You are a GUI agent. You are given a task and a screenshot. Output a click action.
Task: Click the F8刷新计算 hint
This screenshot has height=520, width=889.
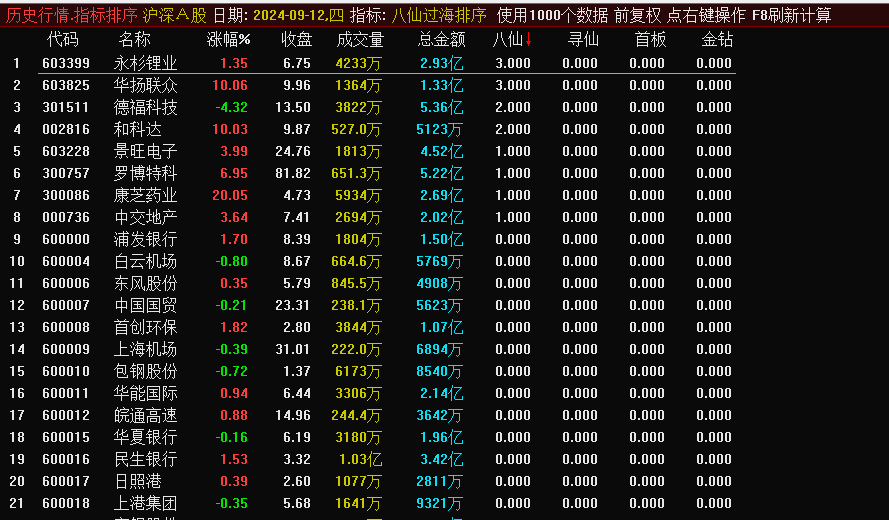[x=791, y=15]
